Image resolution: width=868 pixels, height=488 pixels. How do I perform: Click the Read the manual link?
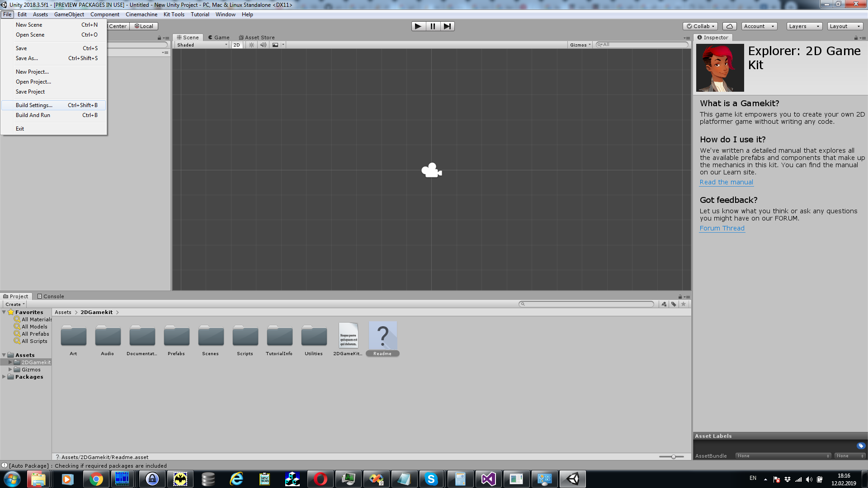(x=726, y=182)
